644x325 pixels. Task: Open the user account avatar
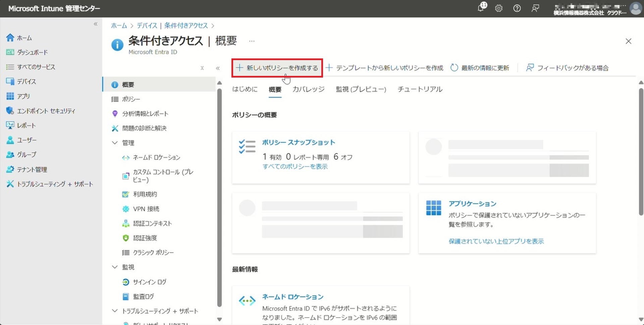pyautogui.click(x=635, y=8)
